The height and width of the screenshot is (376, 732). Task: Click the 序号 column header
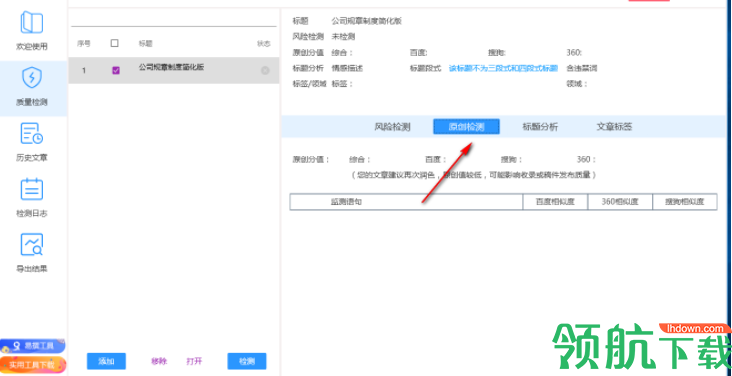coord(84,43)
